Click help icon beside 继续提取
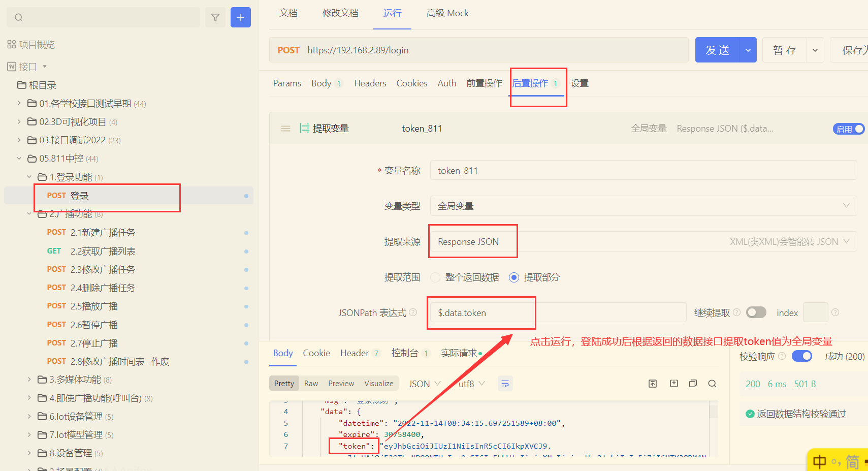 737,312
